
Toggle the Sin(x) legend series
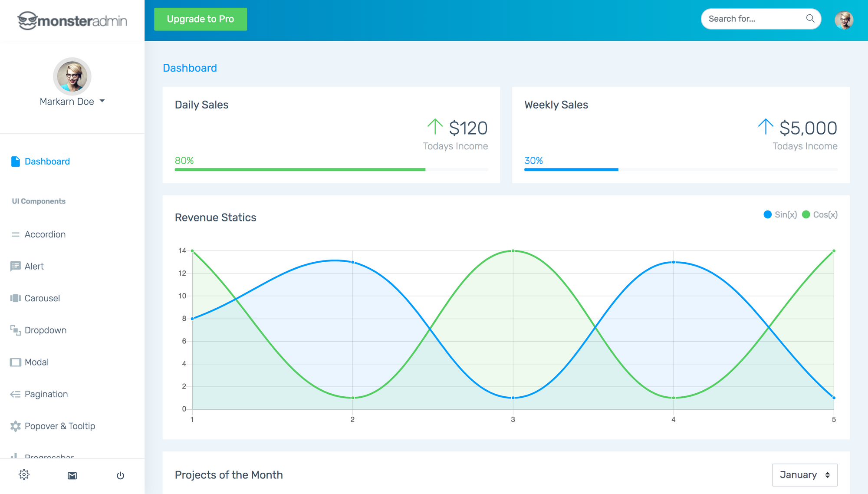pos(780,214)
